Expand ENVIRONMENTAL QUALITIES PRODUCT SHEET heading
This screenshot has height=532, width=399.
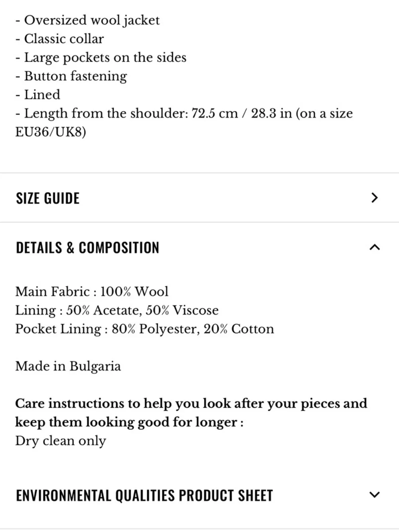pos(144,496)
